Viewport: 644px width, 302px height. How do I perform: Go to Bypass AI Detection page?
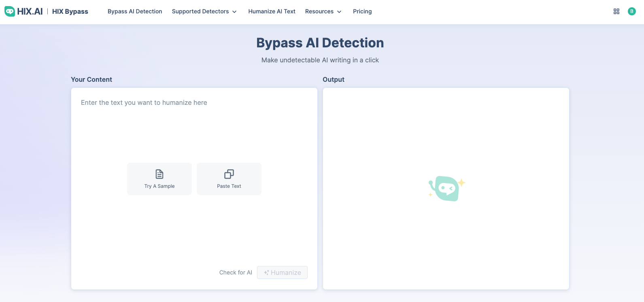click(x=135, y=11)
